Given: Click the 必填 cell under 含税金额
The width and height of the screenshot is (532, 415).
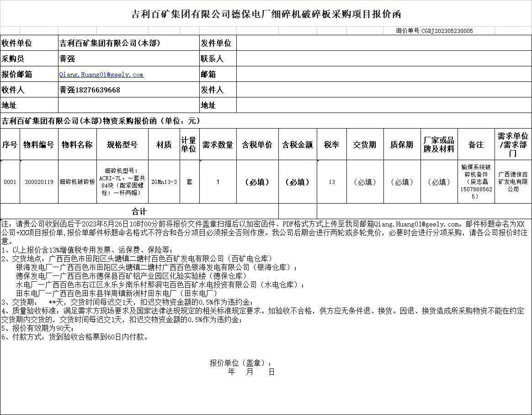Looking at the screenshot, I should (298, 182).
